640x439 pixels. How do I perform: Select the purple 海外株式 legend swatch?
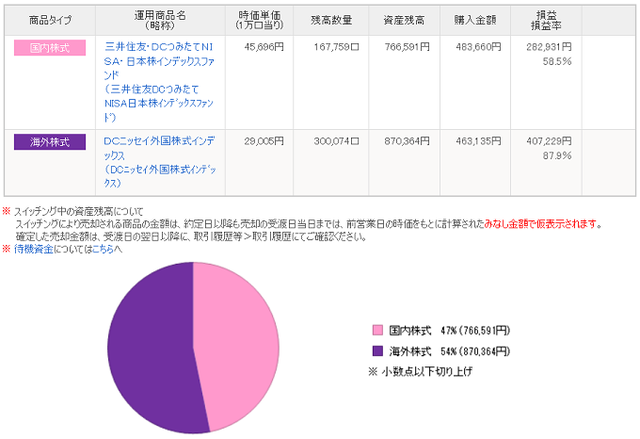click(x=378, y=351)
